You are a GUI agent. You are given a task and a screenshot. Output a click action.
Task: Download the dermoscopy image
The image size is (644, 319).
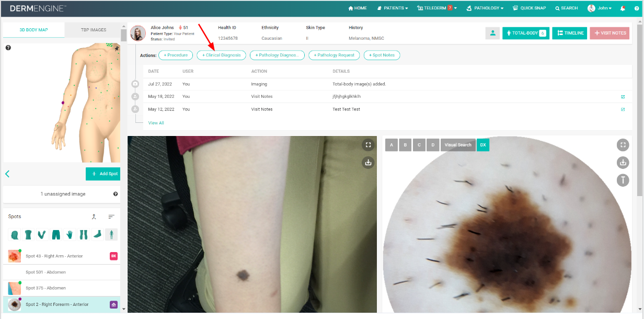coord(623,163)
